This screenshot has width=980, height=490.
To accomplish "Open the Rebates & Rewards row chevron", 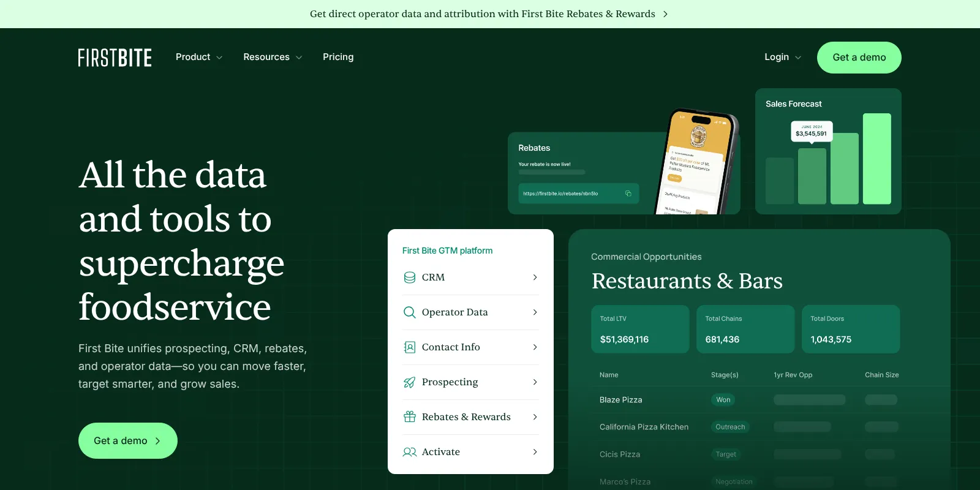I will [535, 417].
